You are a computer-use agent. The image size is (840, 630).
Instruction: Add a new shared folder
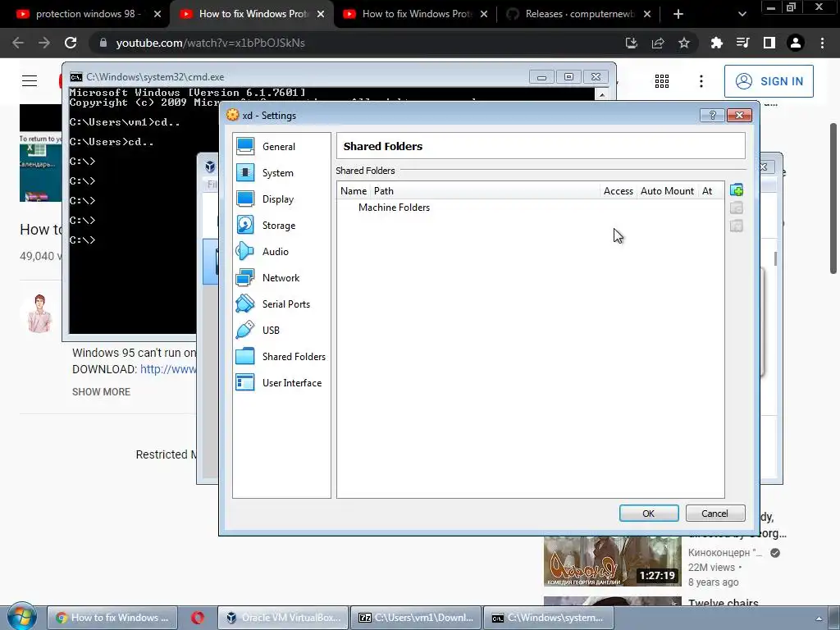tap(737, 190)
